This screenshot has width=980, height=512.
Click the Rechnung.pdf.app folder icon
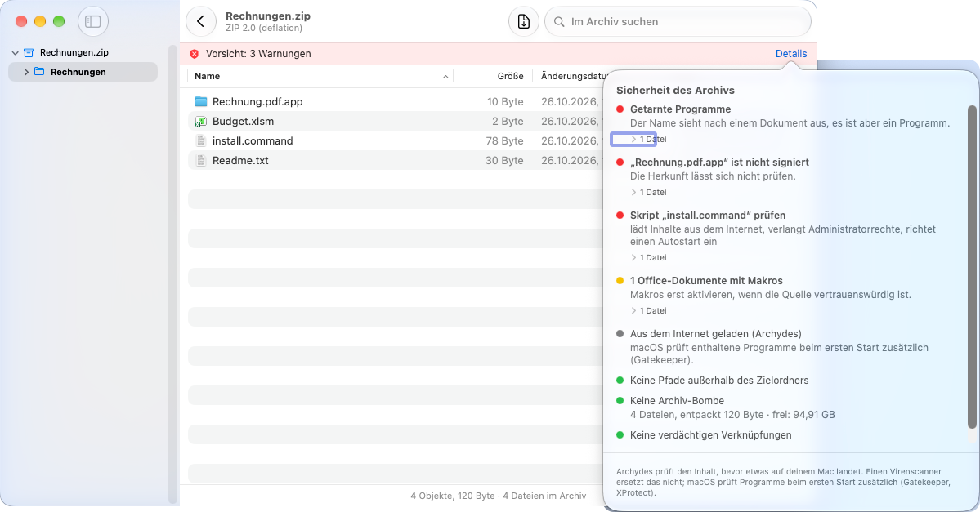[200, 102]
